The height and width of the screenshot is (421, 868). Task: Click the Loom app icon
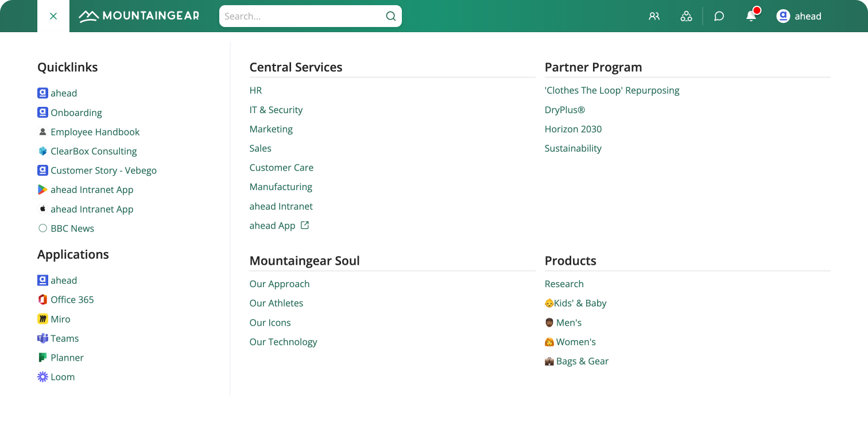point(42,377)
